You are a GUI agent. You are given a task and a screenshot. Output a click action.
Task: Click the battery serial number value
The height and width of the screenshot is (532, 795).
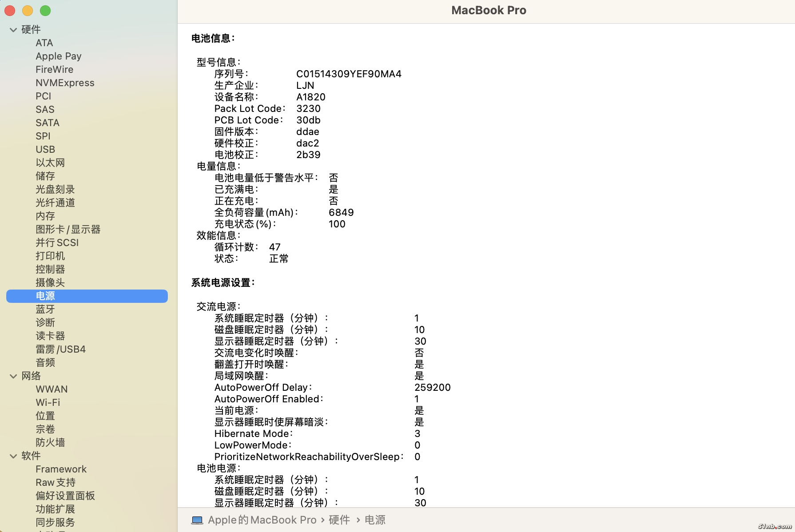[x=349, y=74]
